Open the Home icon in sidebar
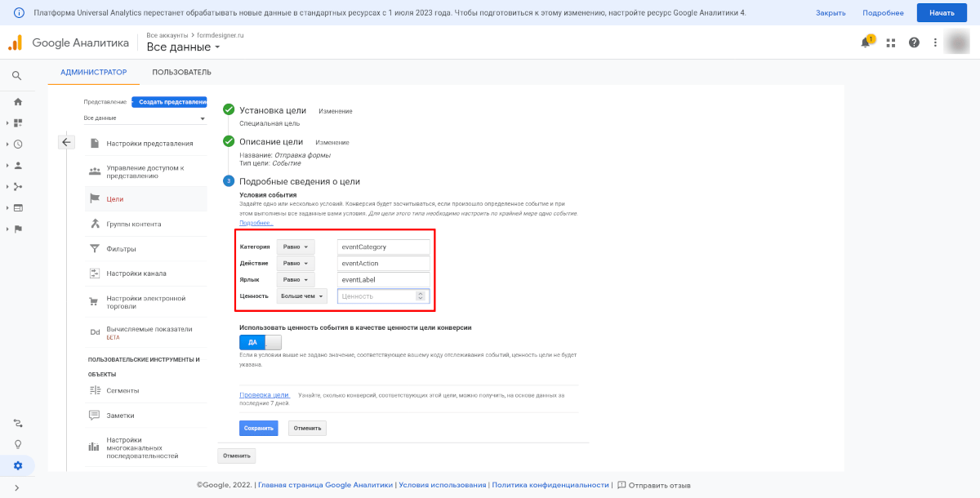 click(x=17, y=102)
